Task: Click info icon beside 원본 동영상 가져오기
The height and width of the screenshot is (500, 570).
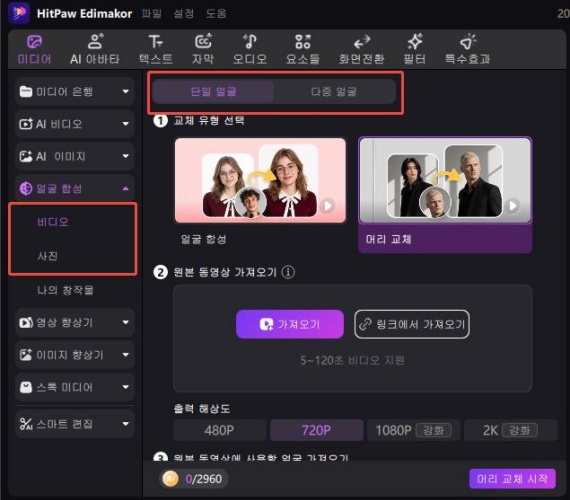Action: (x=288, y=272)
